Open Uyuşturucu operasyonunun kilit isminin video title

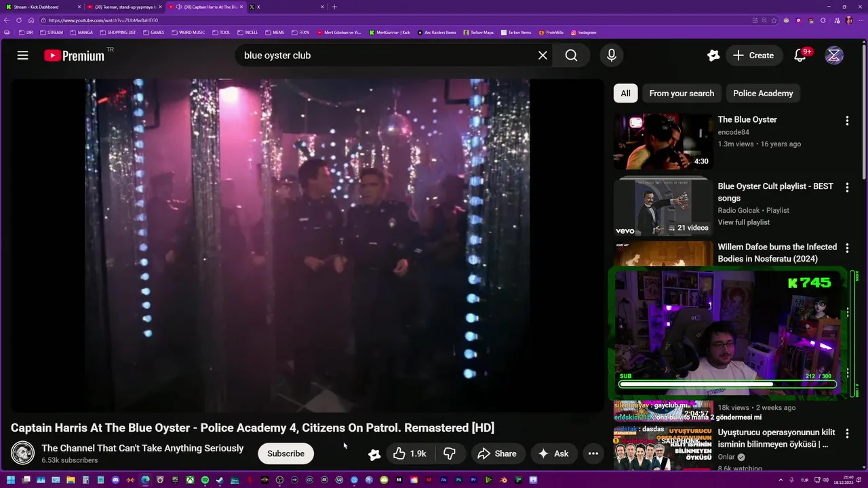coord(776,438)
